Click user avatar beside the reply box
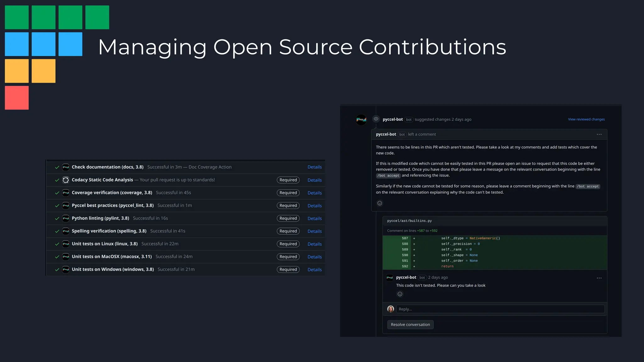The height and width of the screenshot is (362, 644). [391, 309]
